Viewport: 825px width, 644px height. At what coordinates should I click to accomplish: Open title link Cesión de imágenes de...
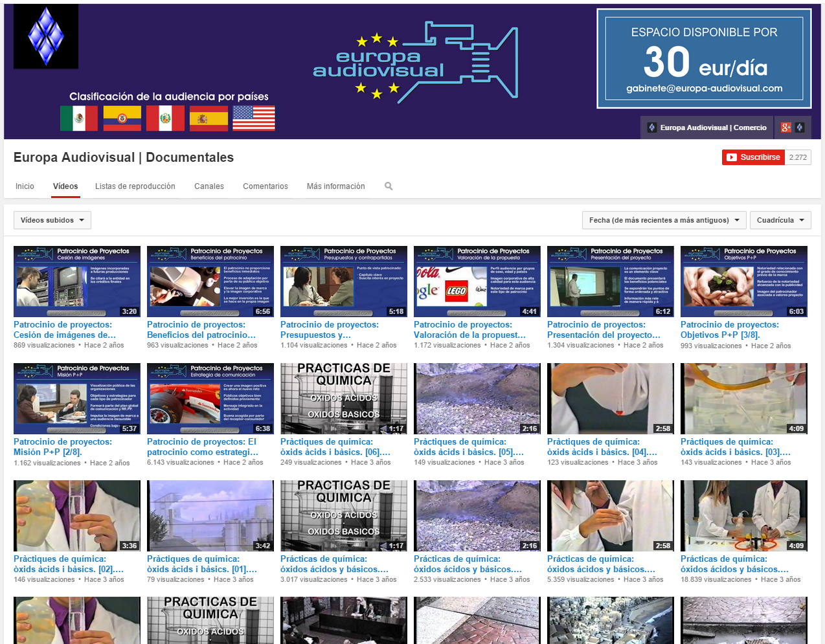click(65, 330)
